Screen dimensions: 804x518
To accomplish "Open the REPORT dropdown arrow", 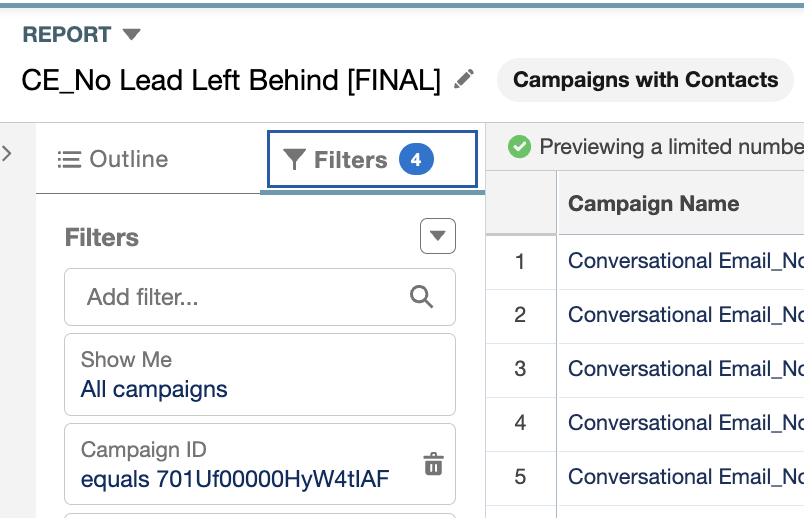I will point(132,34).
